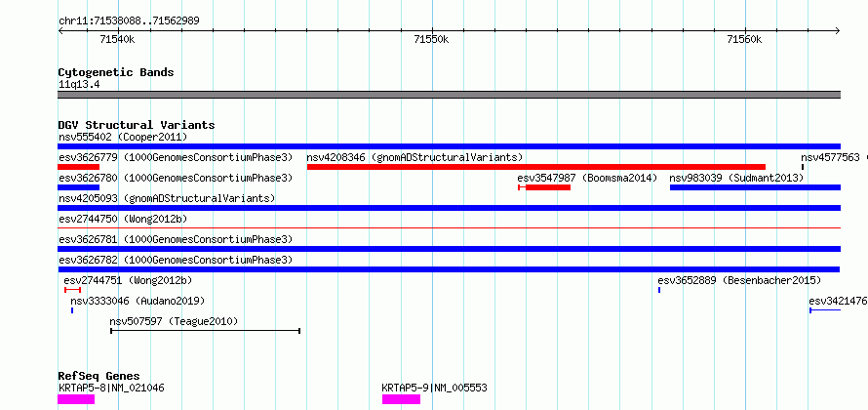The width and height of the screenshot is (868, 410).
Task: Open the nsv4205093 (gnomADStructuralVariants) label
Action: click(167, 198)
